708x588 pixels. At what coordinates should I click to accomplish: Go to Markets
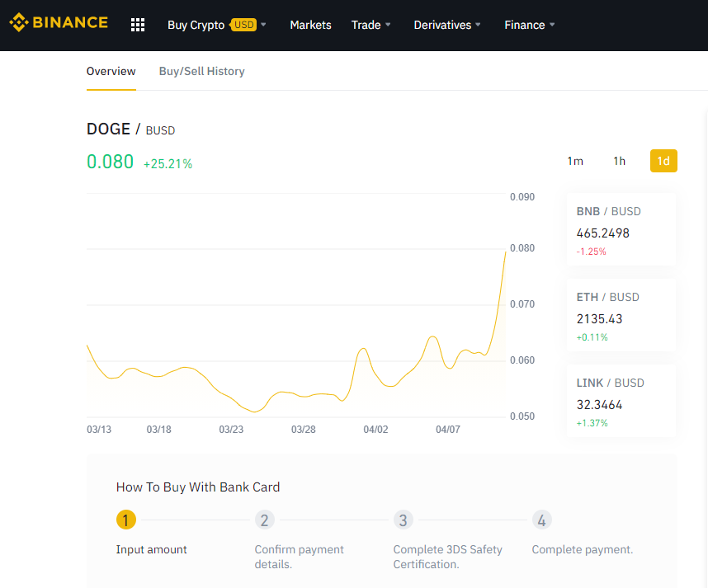coord(310,25)
